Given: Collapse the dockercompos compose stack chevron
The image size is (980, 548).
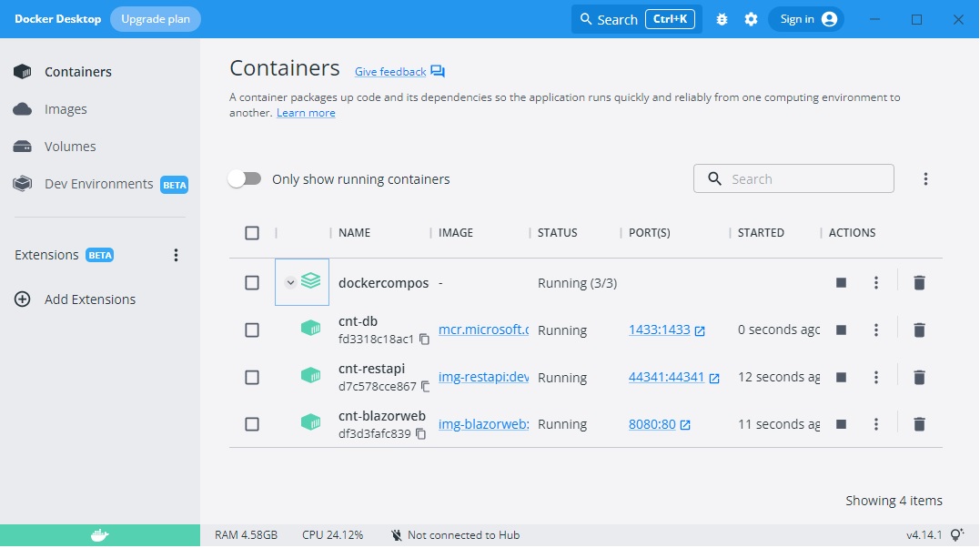Looking at the screenshot, I should click(290, 283).
